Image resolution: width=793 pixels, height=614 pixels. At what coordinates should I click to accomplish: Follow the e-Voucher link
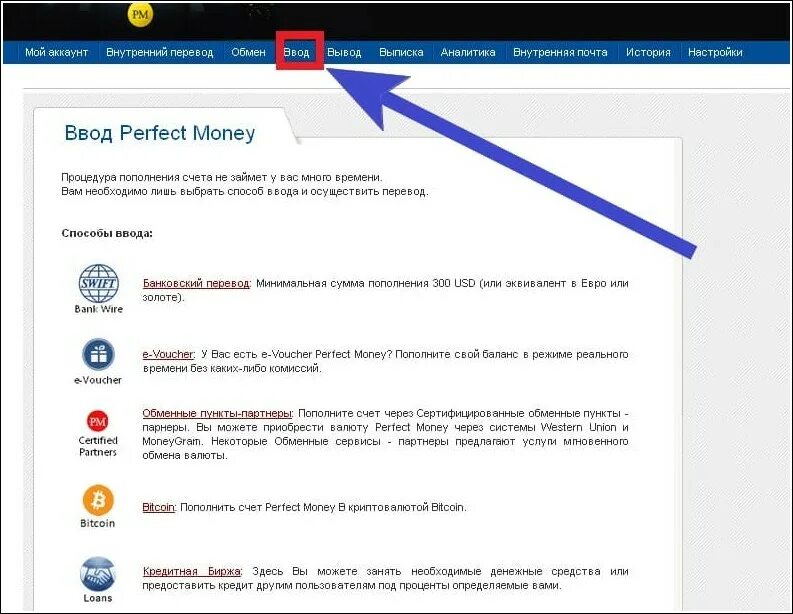(x=168, y=354)
